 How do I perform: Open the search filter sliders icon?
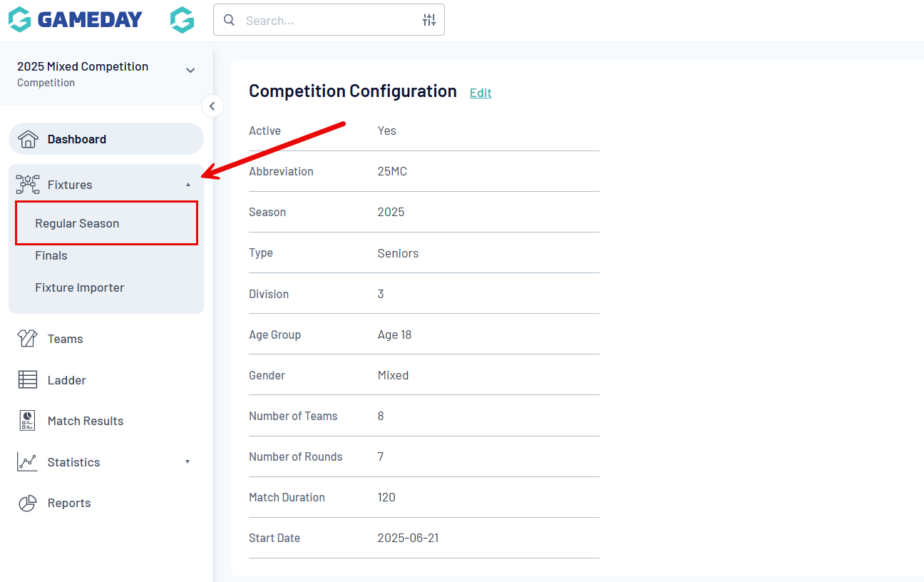428,20
